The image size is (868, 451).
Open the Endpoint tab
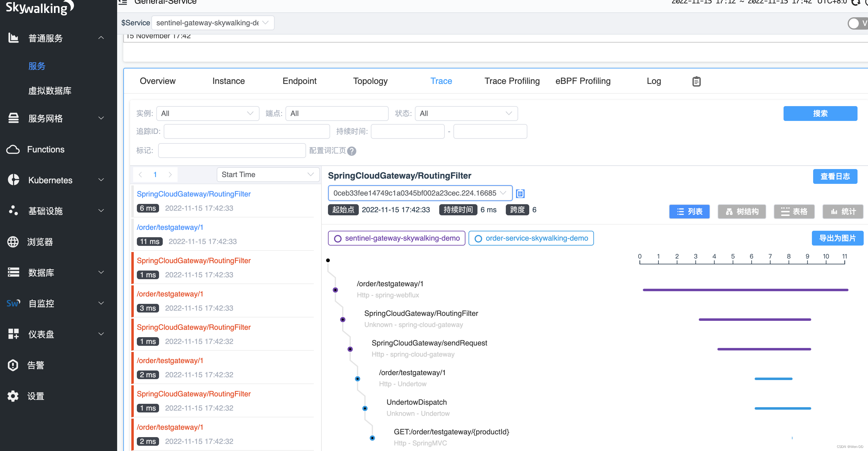point(299,81)
